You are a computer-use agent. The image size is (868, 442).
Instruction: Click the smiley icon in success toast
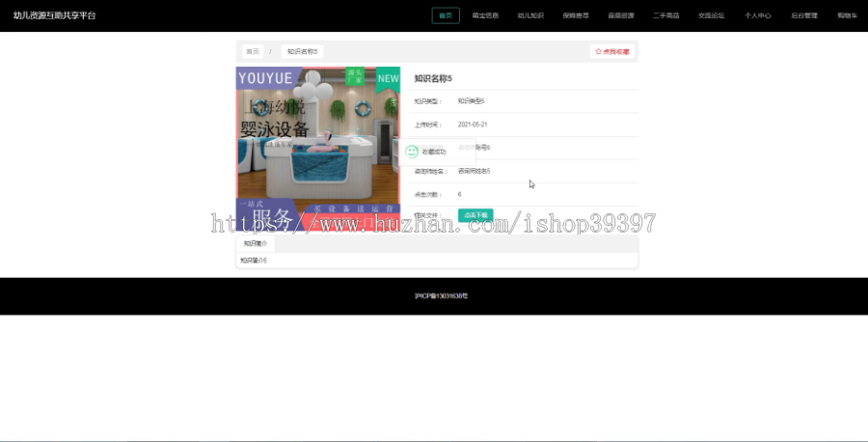(x=411, y=152)
